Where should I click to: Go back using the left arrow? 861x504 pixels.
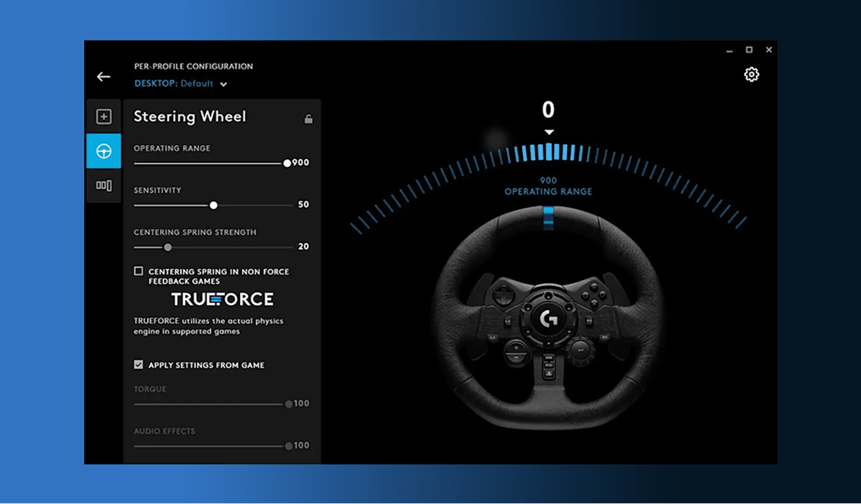point(104,76)
